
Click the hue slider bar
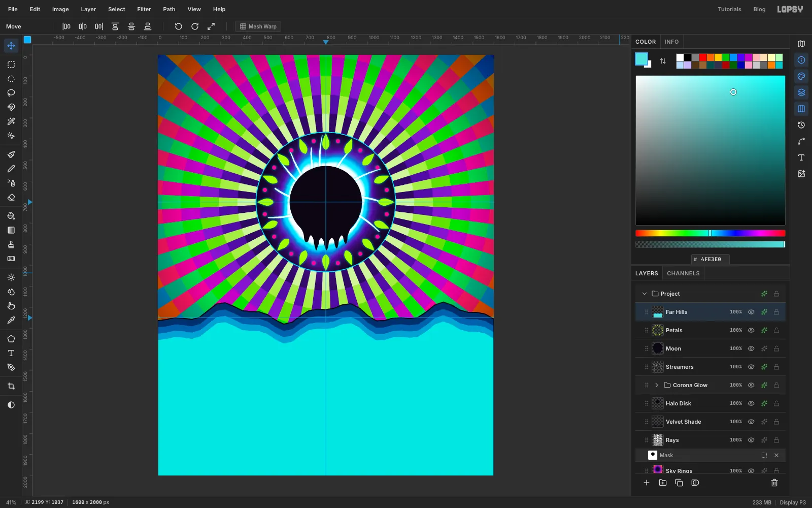(x=710, y=233)
